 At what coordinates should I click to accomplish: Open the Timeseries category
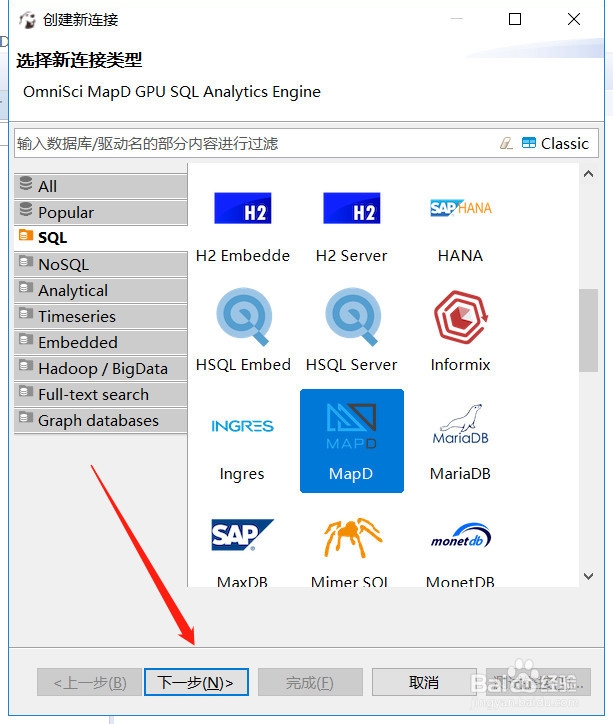point(101,316)
